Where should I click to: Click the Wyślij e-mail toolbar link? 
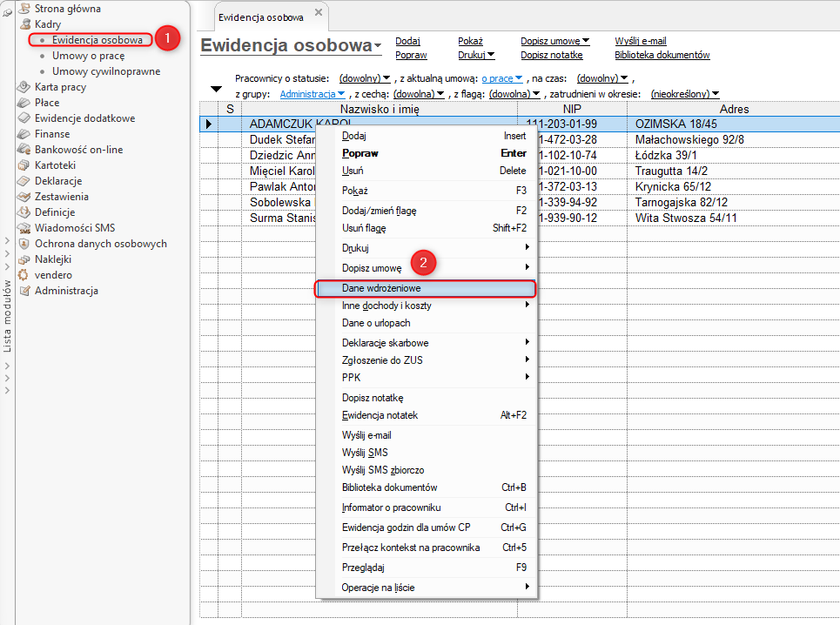[x=640, y=41]
